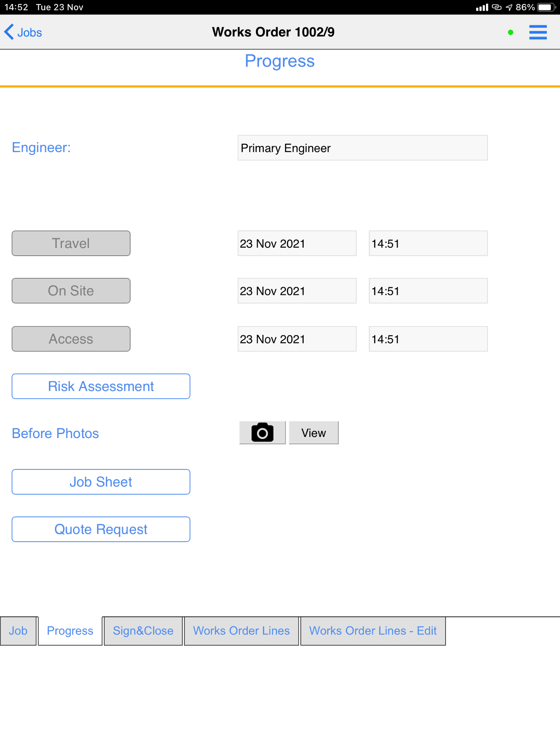Open the Primary Engineer selector field

[362, 148]
